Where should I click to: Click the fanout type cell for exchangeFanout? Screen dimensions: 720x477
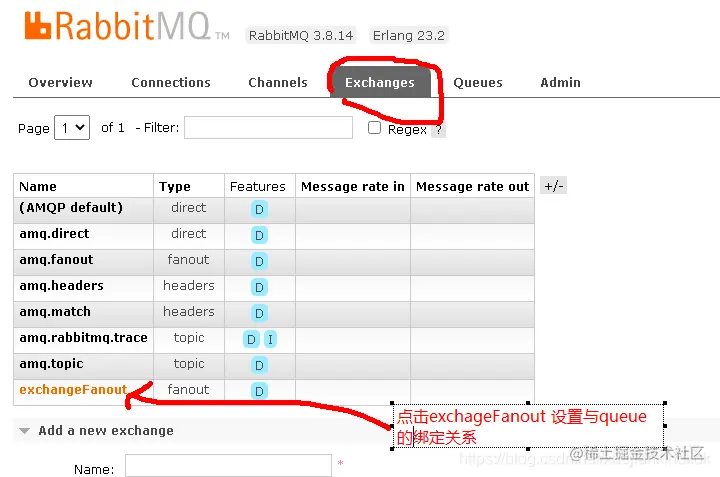point(188,390)
